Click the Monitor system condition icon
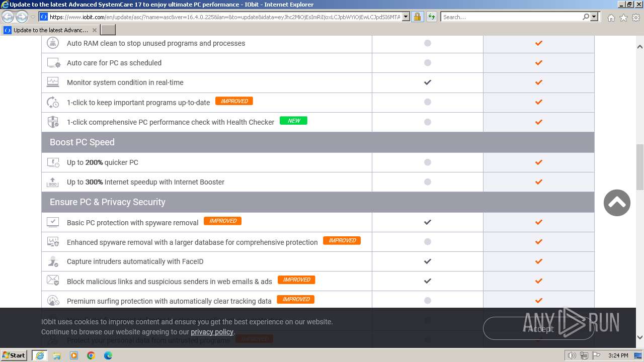Screen dimensions: 644x362 [53, 82]
